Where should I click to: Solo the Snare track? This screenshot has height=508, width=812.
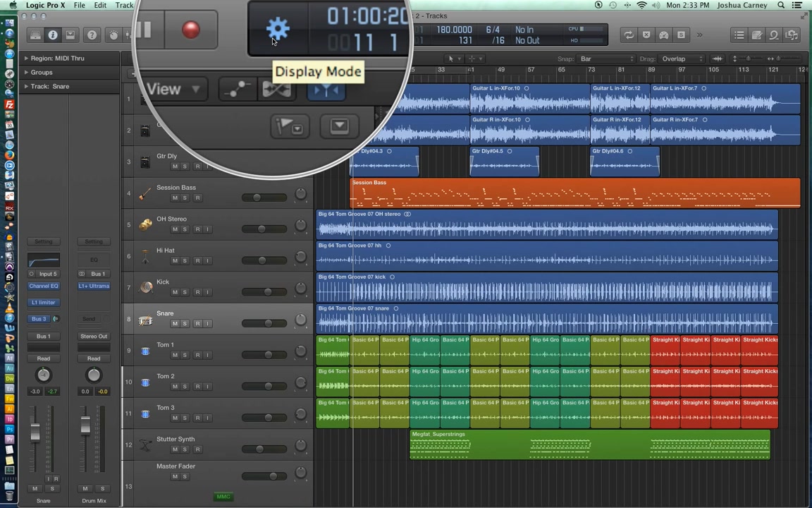(x=185, y=323)
